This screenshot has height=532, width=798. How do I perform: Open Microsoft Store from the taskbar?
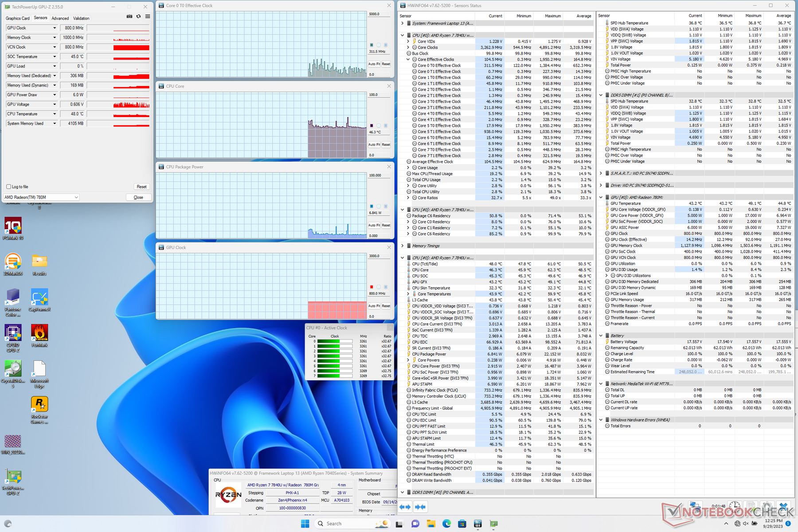tap(462, 524)
